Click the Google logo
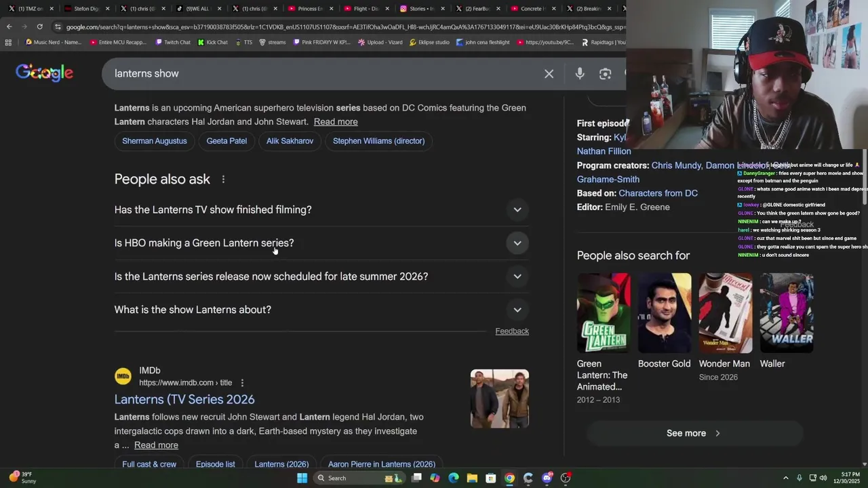The image size is (868, 488). point(44,73)
